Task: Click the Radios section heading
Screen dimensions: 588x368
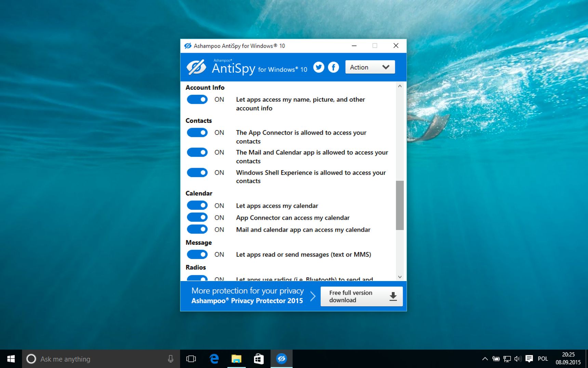Action: click(x=196, y=267)
